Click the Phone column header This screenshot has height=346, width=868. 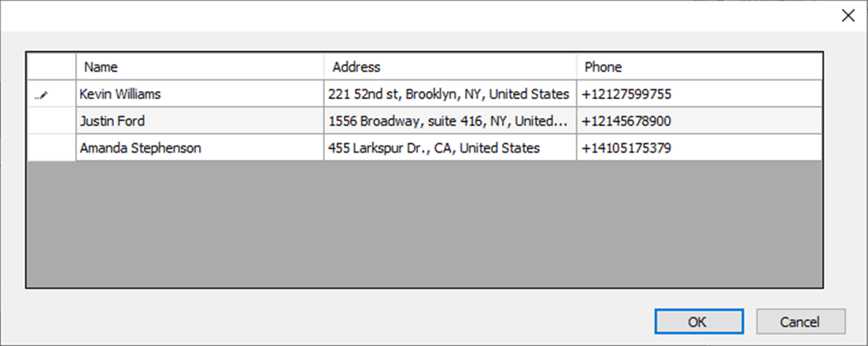[699, 67]
